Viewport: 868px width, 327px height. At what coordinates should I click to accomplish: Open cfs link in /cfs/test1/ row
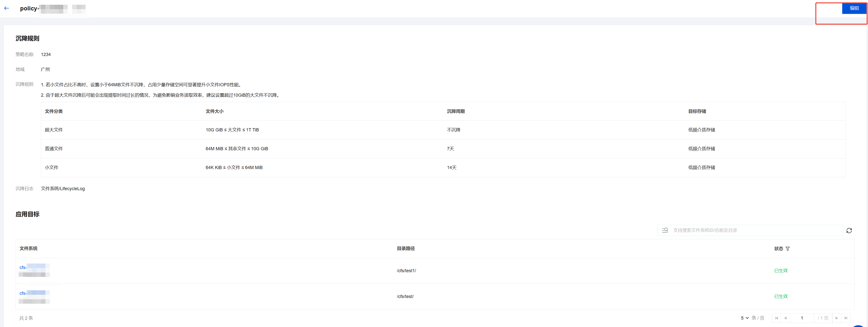point(23,268)
